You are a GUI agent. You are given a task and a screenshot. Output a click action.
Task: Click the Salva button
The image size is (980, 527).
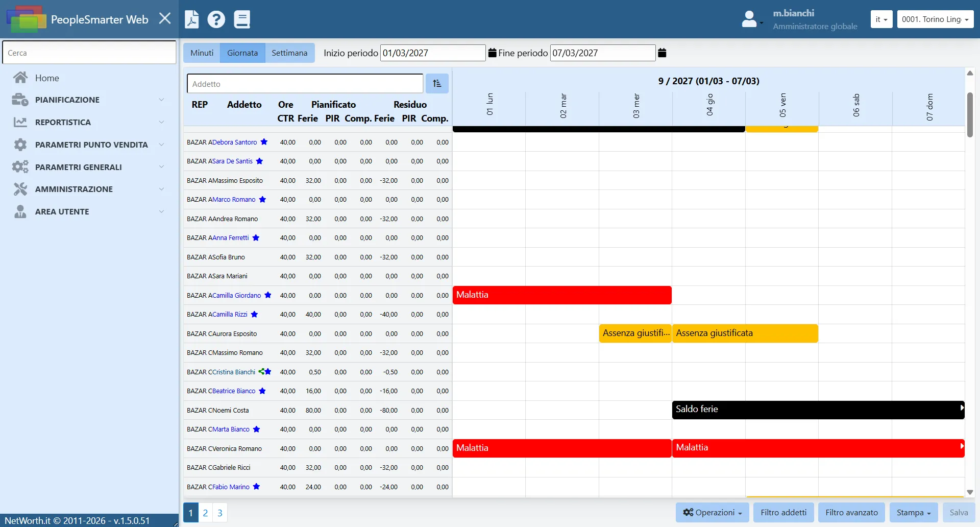[959, 513]
